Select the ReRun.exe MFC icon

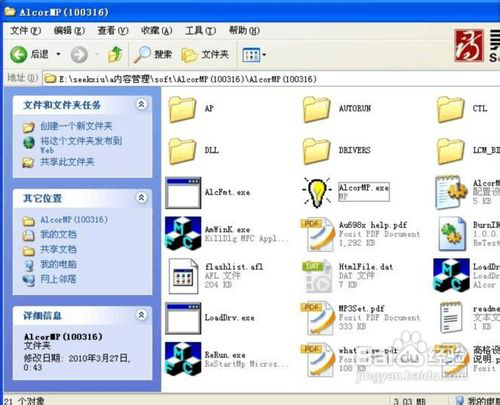183,359
